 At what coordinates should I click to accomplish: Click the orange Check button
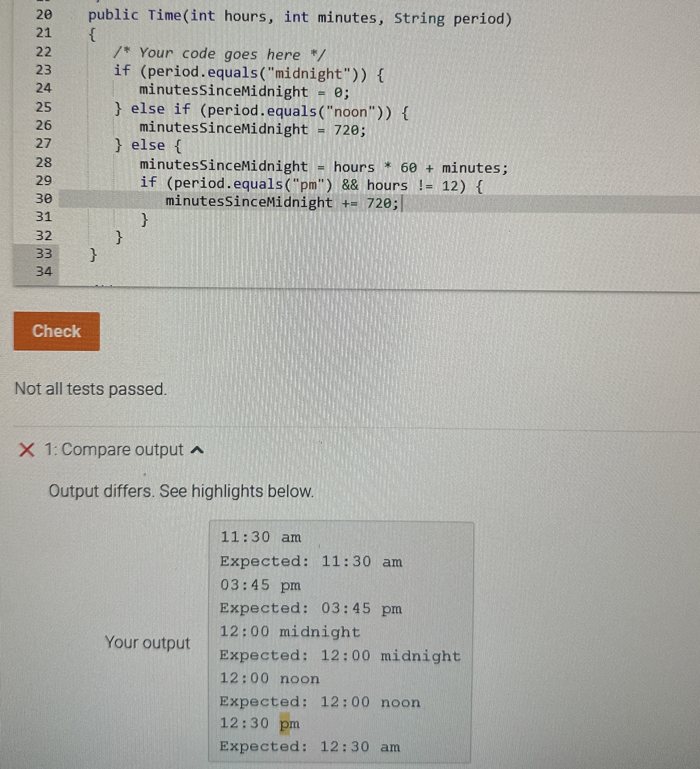click(56, 332)
